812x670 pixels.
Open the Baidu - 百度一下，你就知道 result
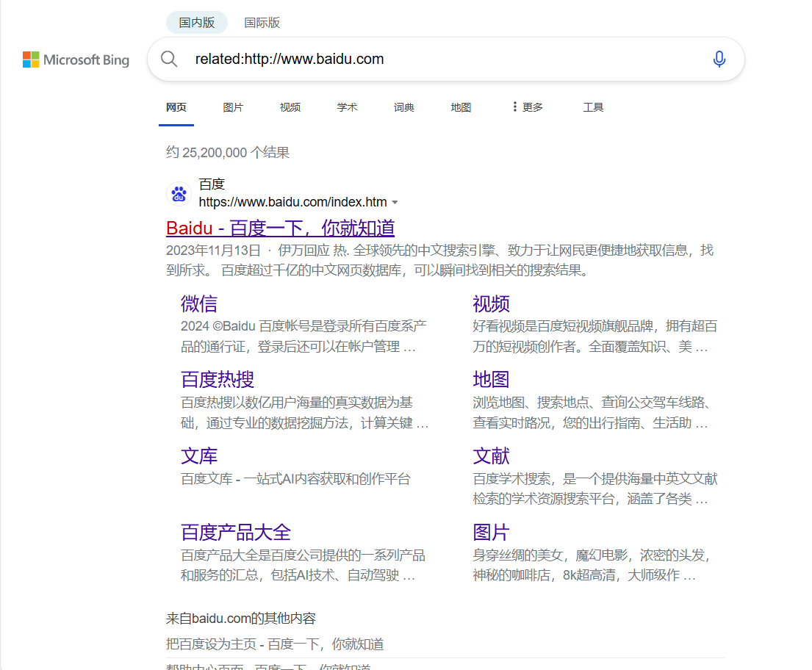[280, 228]
